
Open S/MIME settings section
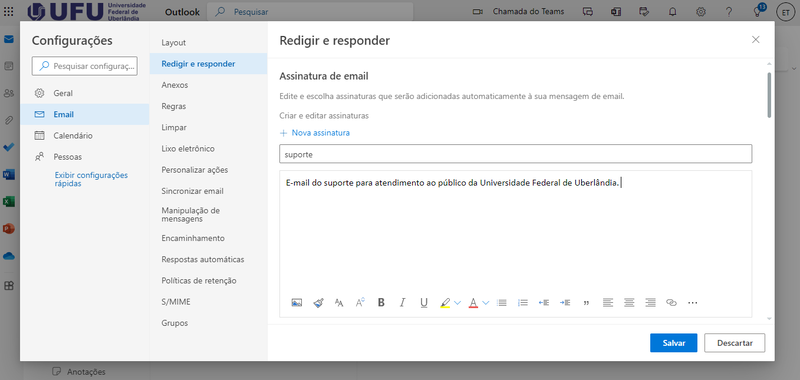pos(208,302)
